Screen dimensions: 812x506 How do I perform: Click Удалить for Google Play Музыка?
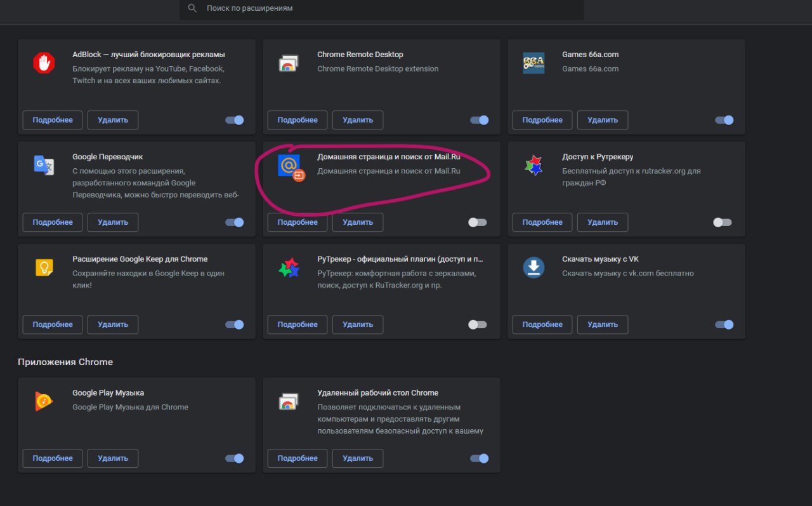tap(113, 458)
